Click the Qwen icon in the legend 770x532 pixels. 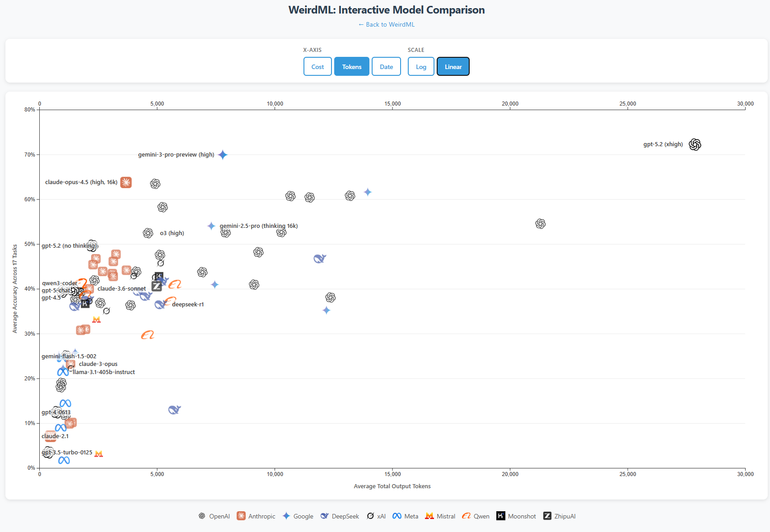click(466, 516)
